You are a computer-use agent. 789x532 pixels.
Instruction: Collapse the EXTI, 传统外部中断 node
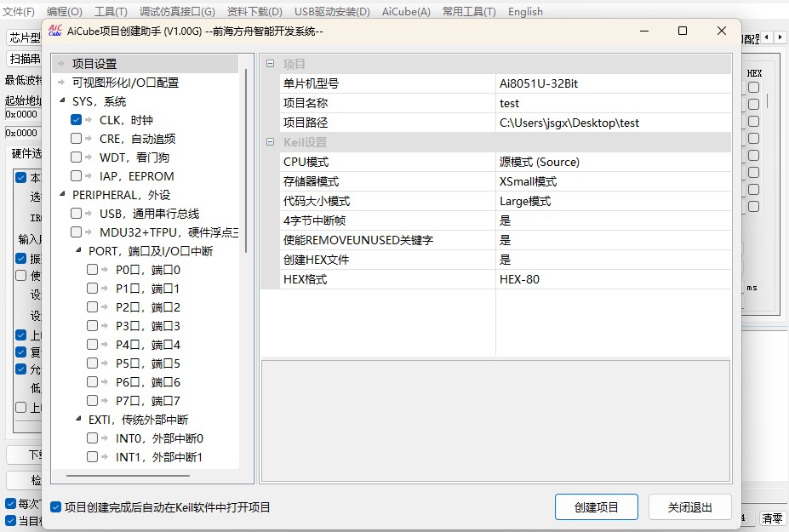point(78,419)
